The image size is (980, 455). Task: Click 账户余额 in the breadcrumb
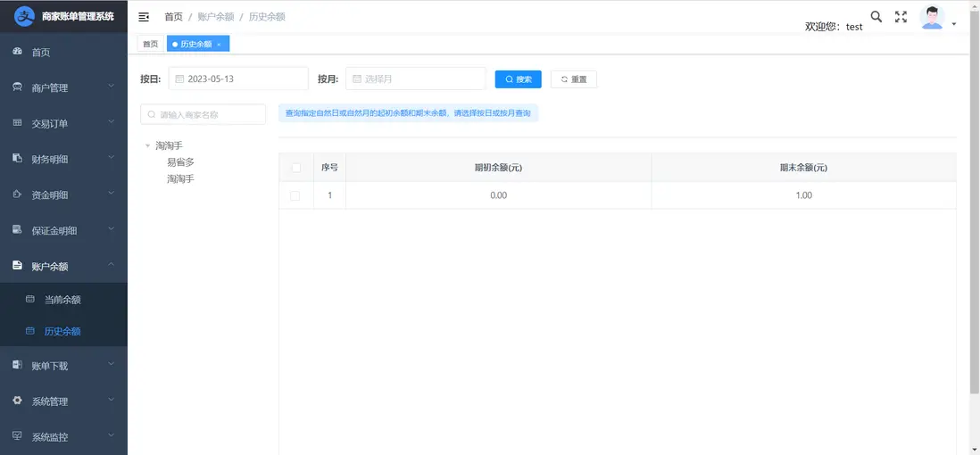(x=216, y=17)
